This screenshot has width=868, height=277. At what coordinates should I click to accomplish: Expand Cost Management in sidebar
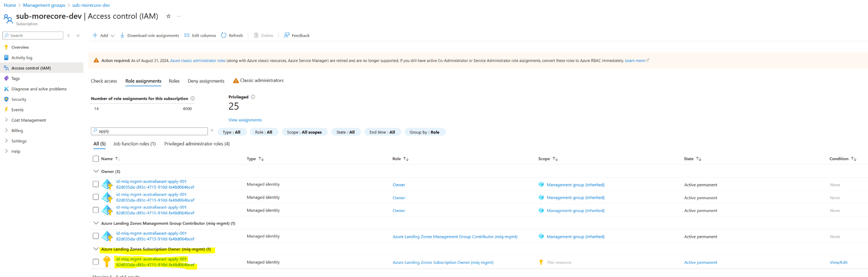pyautogui.click(x=6, y=120)
